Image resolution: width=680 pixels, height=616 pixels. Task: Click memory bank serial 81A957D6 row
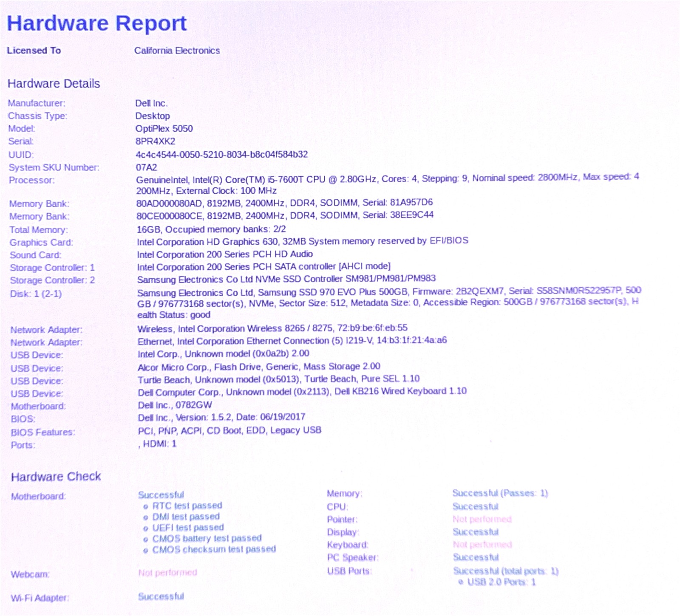(x=284, y=203)
